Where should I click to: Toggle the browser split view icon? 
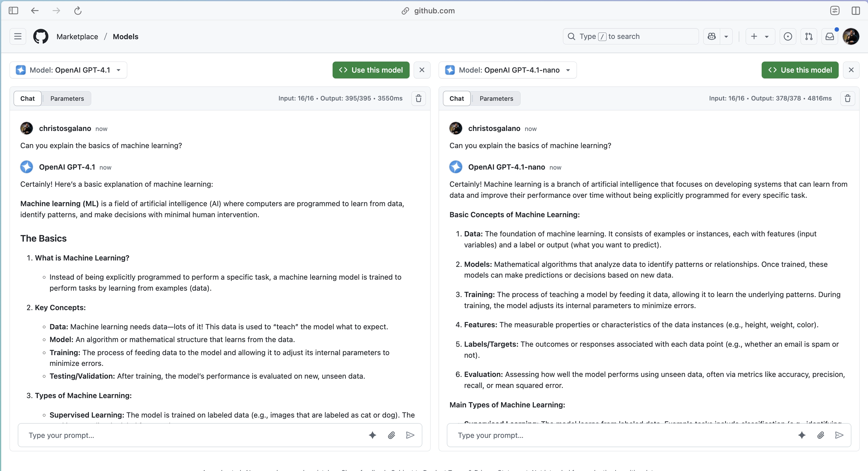(856, 11)
